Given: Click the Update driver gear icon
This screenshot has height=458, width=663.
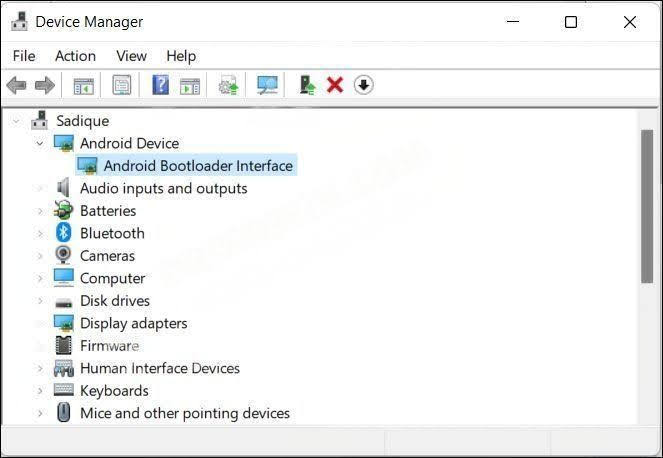Looking at the screenshot, I should [x=228, y=85].
